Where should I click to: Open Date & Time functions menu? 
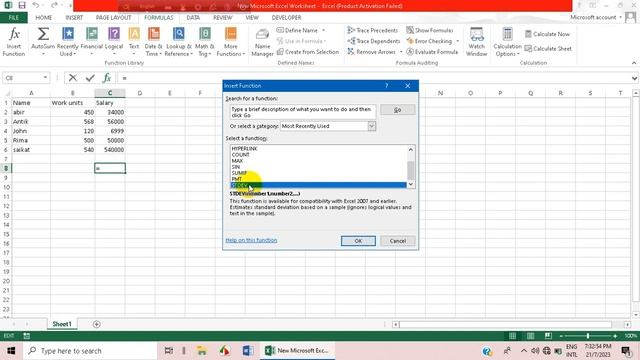click(153, 42)
